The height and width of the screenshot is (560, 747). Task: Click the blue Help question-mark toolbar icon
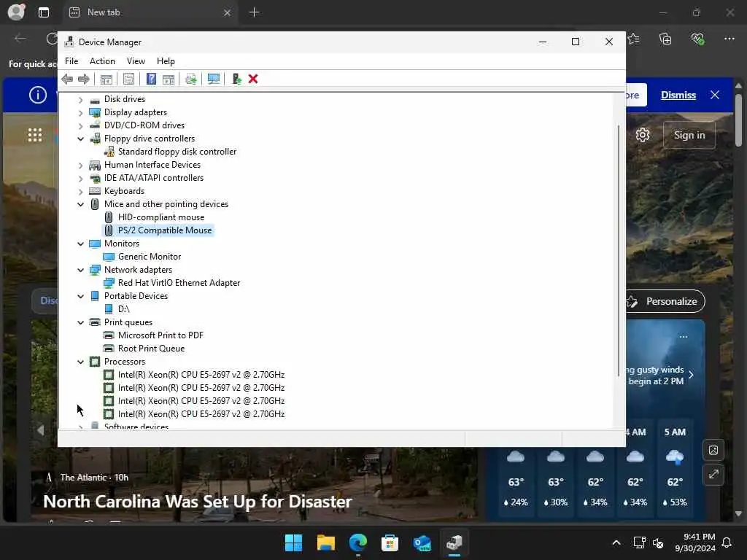coord(151,79)
